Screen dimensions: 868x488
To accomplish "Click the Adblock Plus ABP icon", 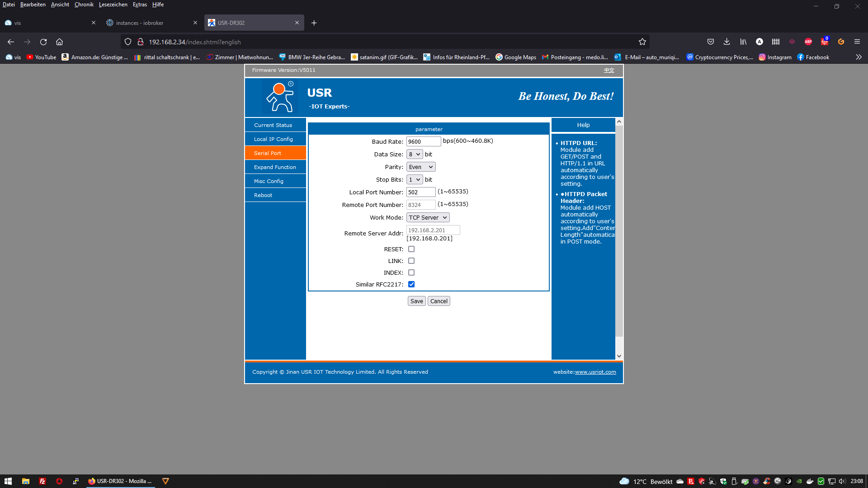I will pyautogui.click(x=808, y=42).
